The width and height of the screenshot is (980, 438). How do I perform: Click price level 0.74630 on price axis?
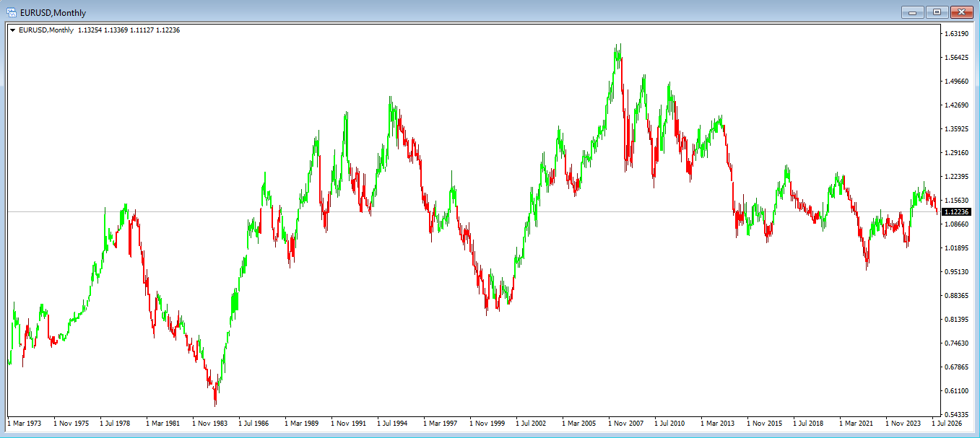click(956, 343)
